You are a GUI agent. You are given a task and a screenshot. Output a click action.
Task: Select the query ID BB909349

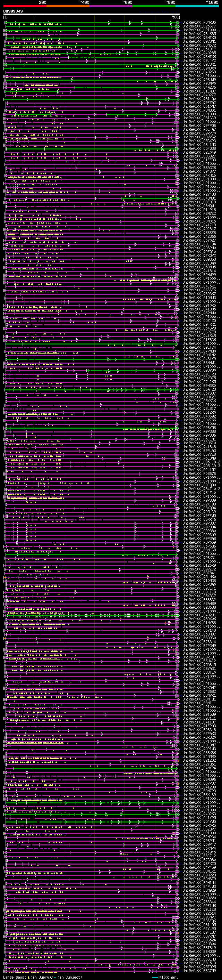click(x=13, y=11)
